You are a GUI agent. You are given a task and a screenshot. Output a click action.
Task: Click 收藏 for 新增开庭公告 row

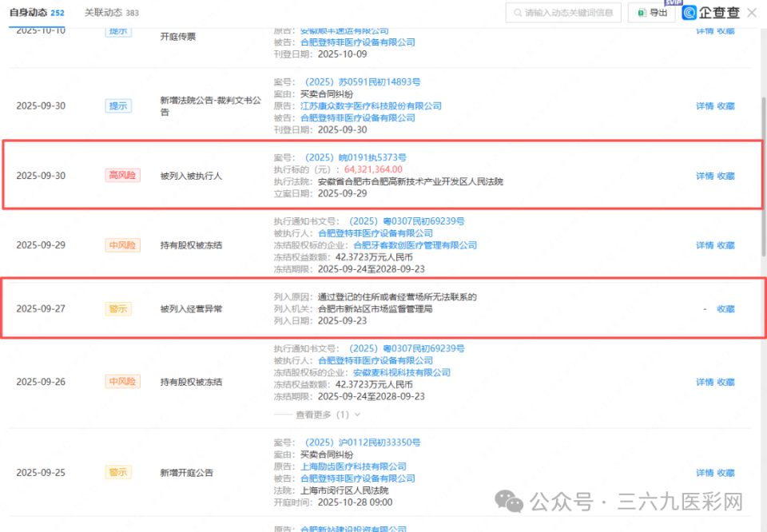click(726, 473)
